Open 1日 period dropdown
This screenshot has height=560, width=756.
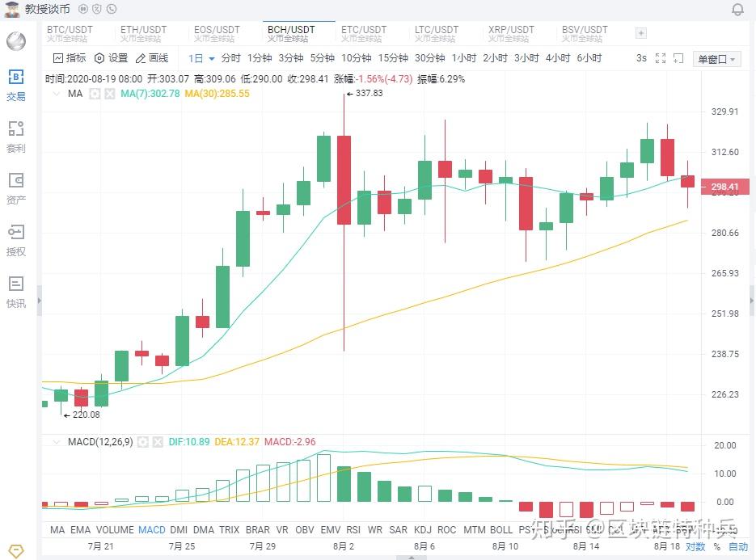[x=201, y=59]
